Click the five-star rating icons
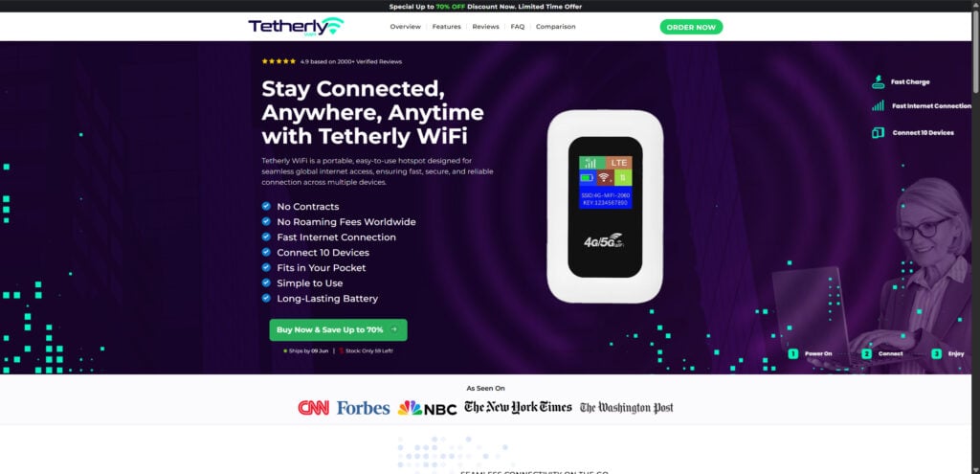 pyautogui.click(x=278, y=61)
